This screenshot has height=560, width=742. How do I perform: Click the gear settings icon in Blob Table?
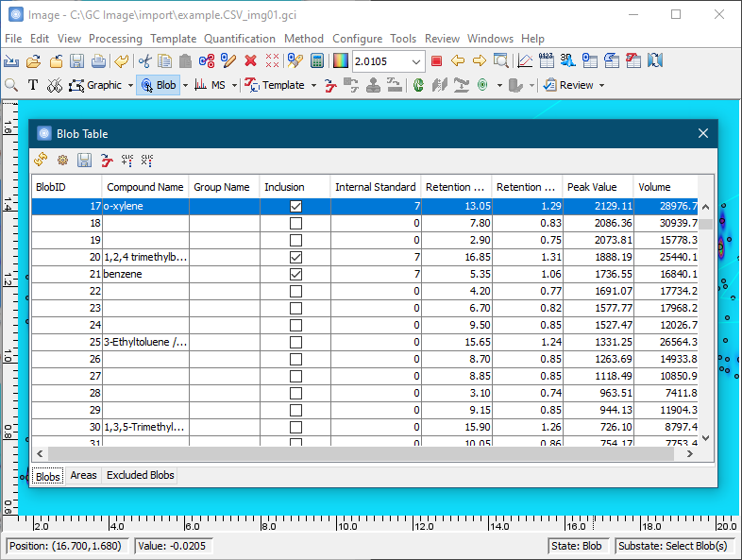pos(62,161)
